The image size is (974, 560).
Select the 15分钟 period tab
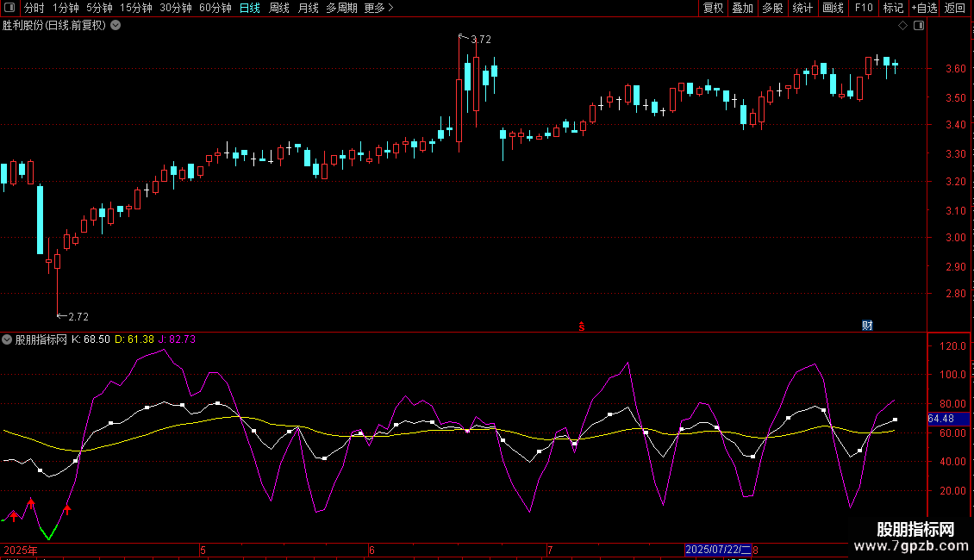tap(136, 8)
